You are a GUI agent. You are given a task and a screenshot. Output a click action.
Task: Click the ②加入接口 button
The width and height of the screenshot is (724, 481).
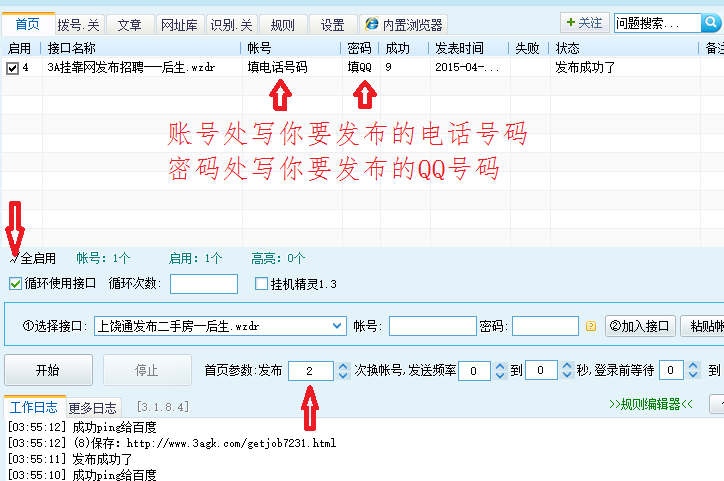[640, 326]
